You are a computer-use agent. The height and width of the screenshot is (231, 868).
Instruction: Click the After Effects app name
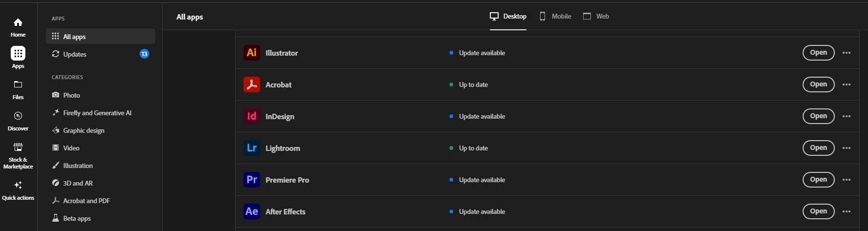285,211
